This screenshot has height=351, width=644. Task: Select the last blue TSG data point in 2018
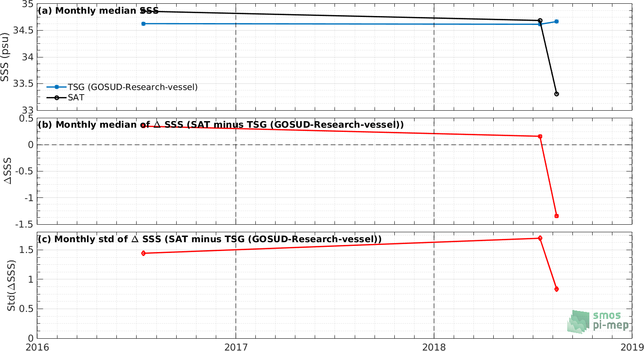(556, 21)
